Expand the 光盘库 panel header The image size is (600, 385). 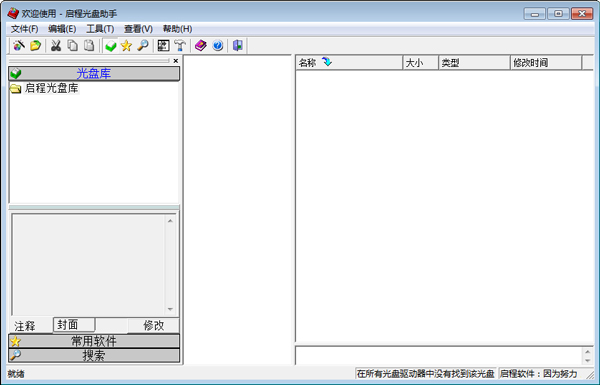94,73
